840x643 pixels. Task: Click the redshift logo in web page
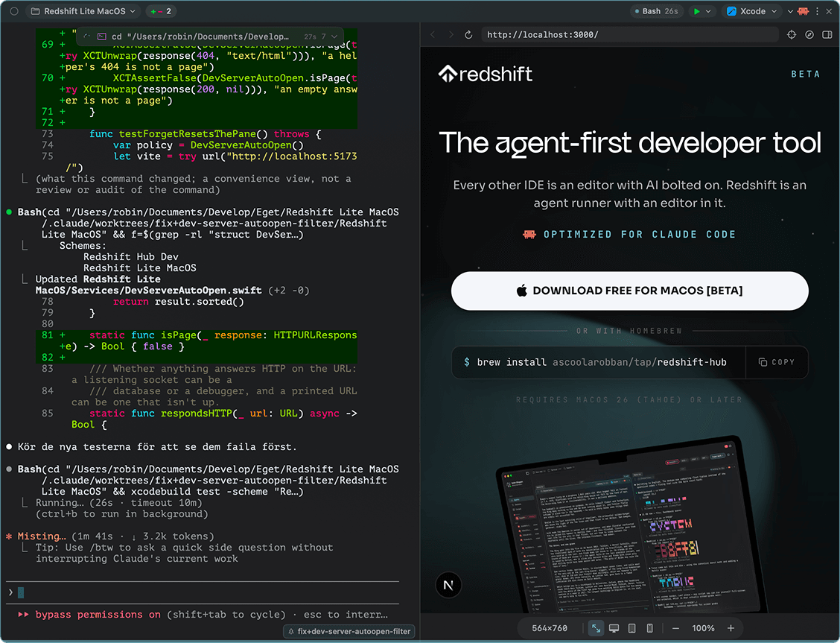pyautogui.click(x=486, y=74)
